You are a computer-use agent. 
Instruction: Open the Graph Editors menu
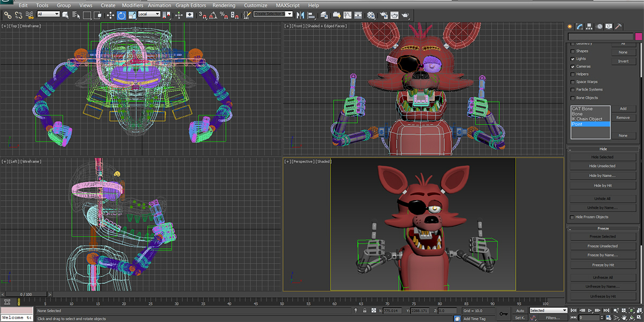191,5
